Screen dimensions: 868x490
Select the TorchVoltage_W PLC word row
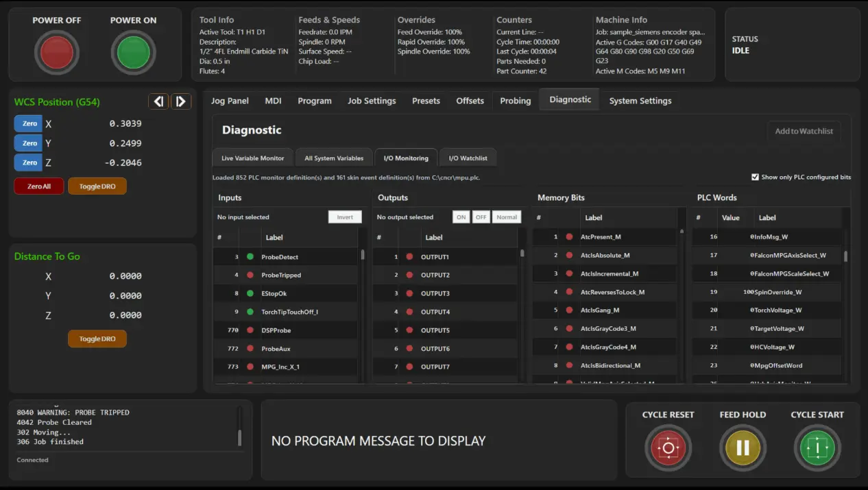767,310
